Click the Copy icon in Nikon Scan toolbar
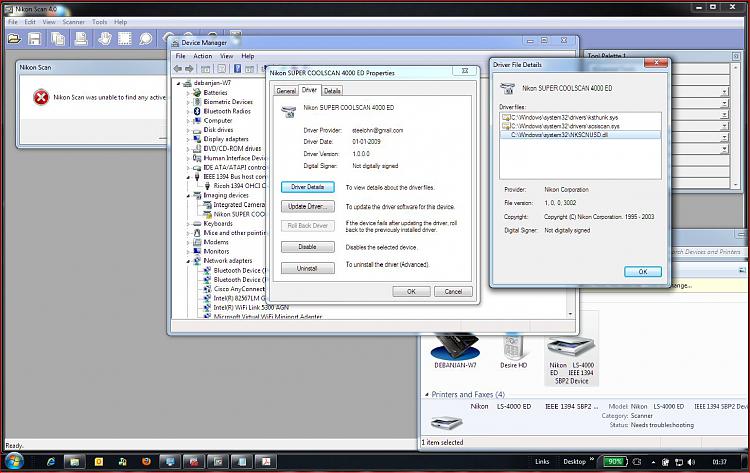This screenshot has width=750, height=473. tap(58, 39)
